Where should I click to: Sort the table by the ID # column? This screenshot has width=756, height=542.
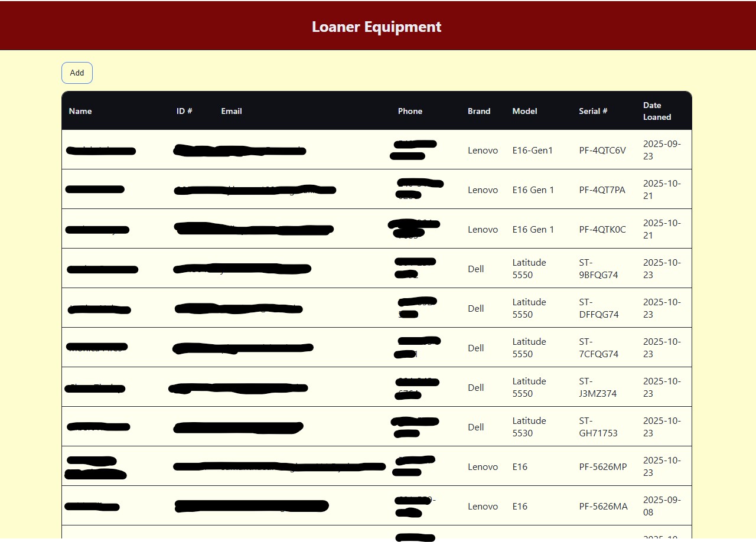click(185, 111)
